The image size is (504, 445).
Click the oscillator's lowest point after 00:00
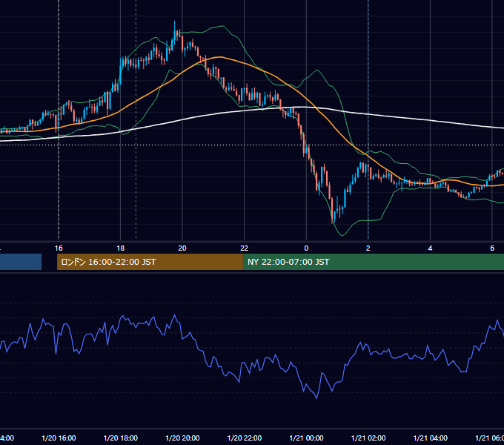(x=316, y=398)
